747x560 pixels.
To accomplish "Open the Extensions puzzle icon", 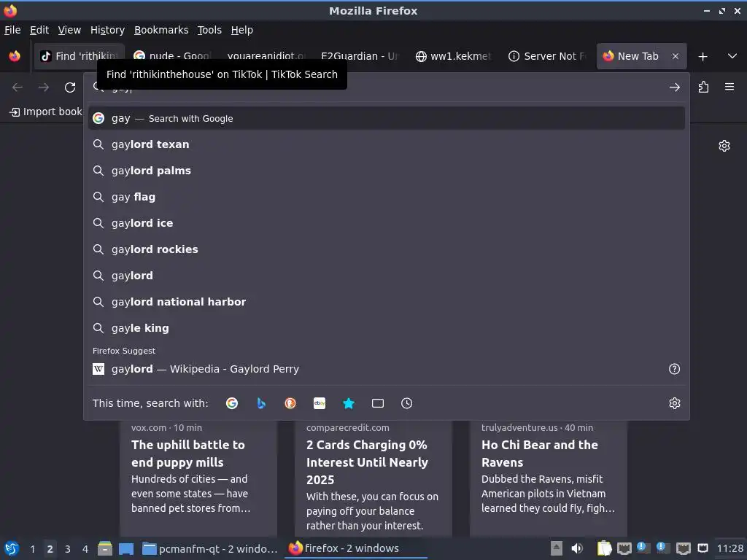I will 703,87.
